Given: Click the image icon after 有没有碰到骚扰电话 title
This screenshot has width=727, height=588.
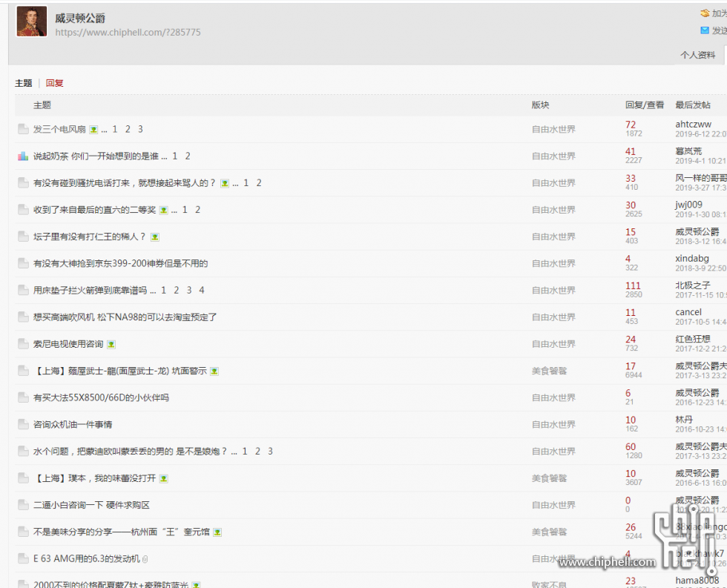Looking at the screenshot, I should click(x=225, y=183).
